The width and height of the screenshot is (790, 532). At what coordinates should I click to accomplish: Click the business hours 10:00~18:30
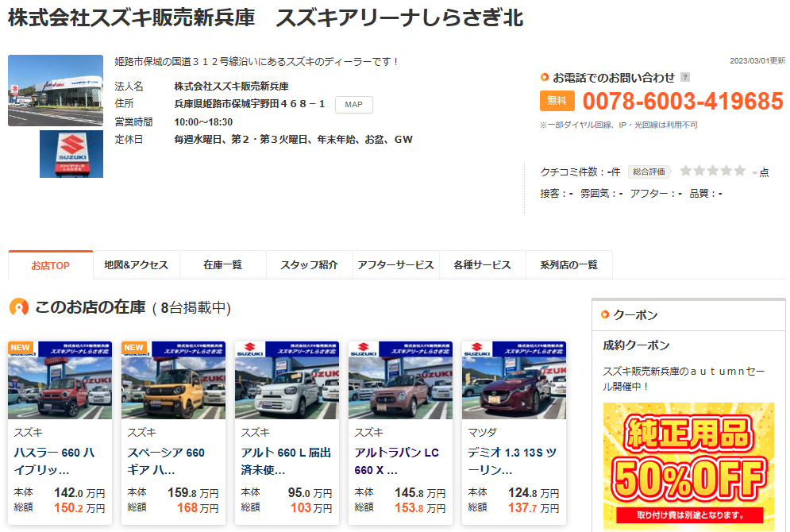(x=203, y=122)
